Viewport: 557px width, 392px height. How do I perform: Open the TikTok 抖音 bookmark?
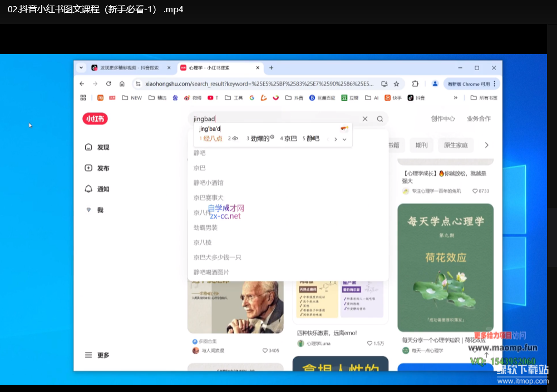point(416,98)
